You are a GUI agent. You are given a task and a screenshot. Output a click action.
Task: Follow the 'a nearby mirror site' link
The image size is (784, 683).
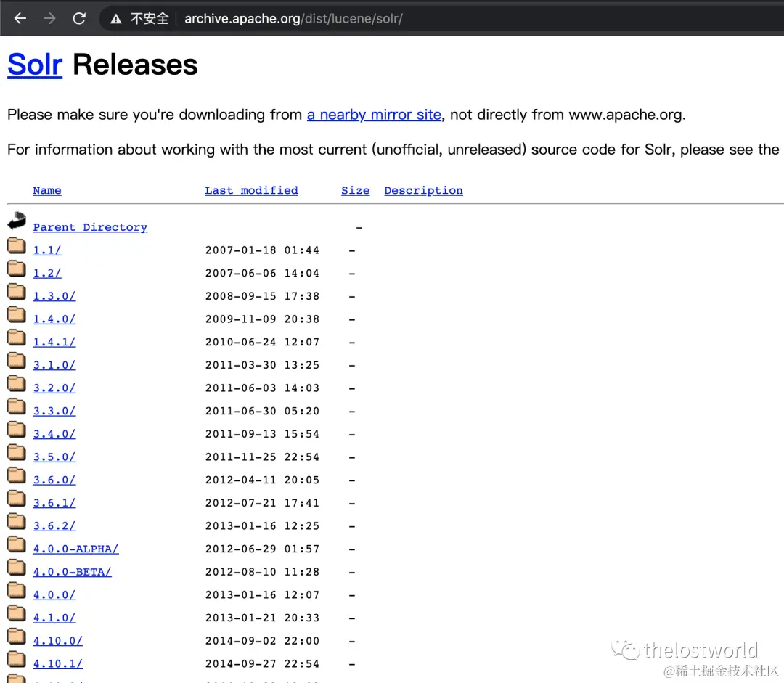point(374,115)
